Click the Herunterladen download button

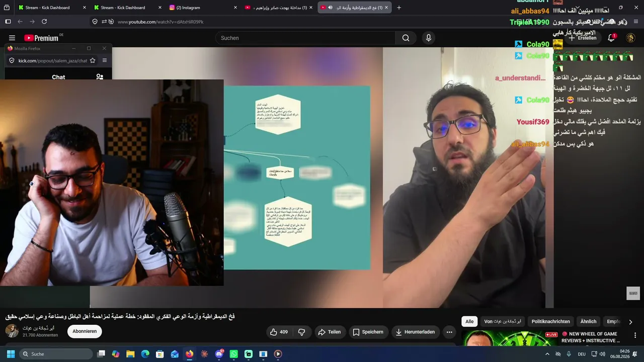pos(415,332)
